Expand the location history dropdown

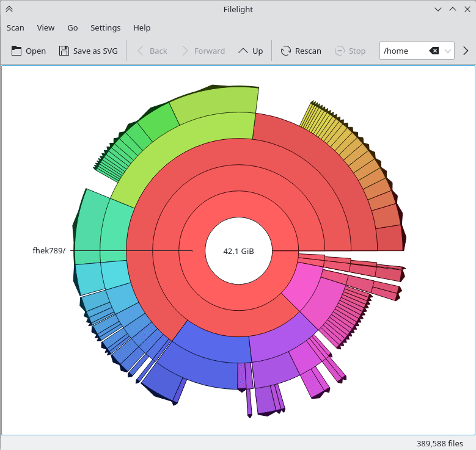[x=448, y=51]
